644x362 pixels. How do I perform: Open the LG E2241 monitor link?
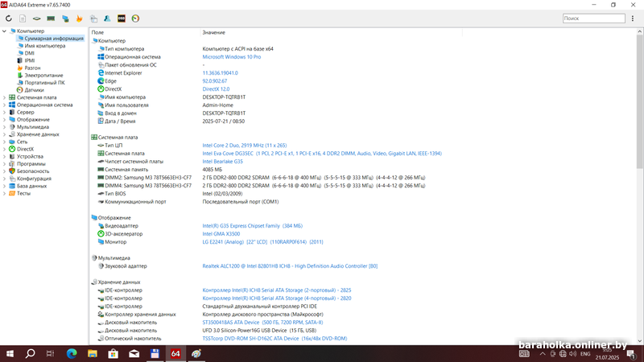click(262, 242)
